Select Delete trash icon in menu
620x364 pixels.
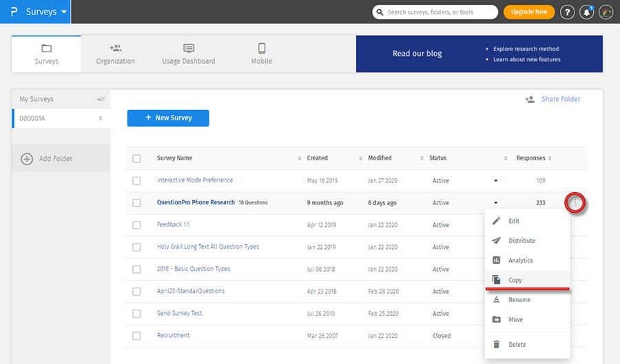[x=496, y=344]
